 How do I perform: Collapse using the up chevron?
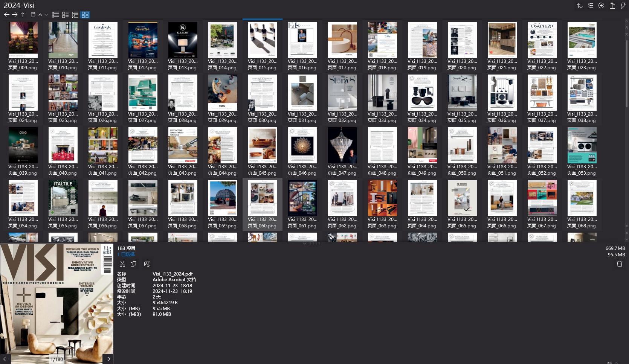pyautogui.click(x=40, y=14)
